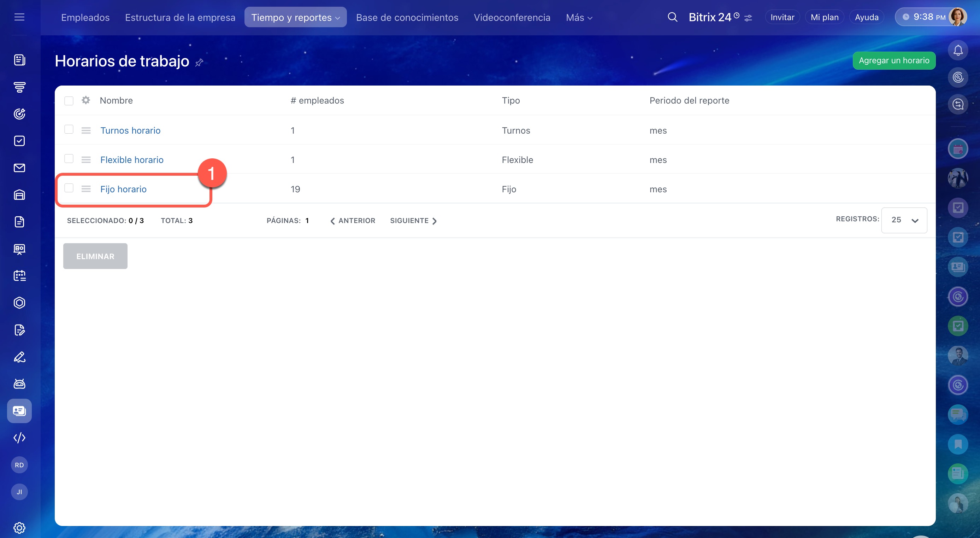Click the mail envelope sidebar icon
Viewport: 980px width, 538px height.
(19, 168)
